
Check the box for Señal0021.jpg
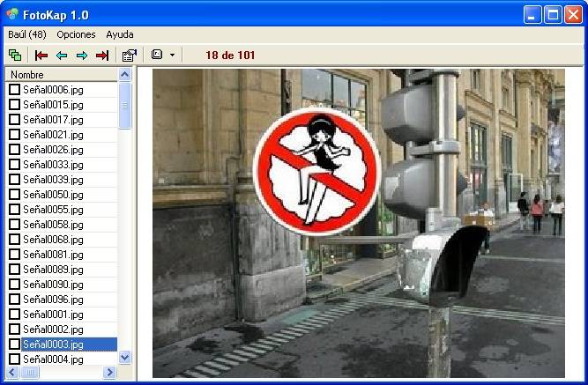click(15, 134)
